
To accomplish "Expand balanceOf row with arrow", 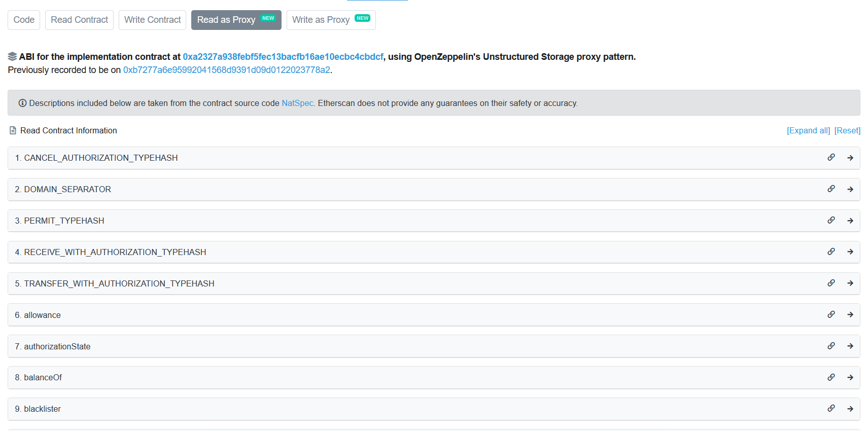I will coord(850,378).
